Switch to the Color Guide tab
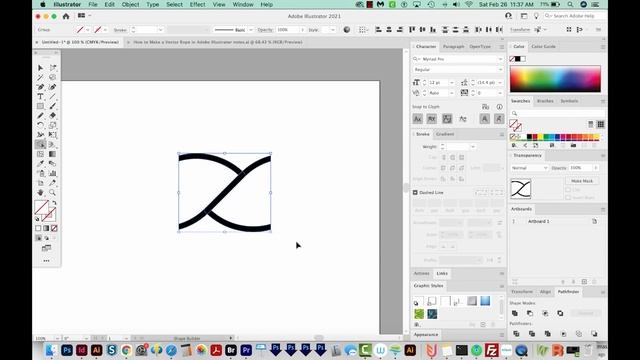Screen dimensions: 640x360 tap(543, 47)
